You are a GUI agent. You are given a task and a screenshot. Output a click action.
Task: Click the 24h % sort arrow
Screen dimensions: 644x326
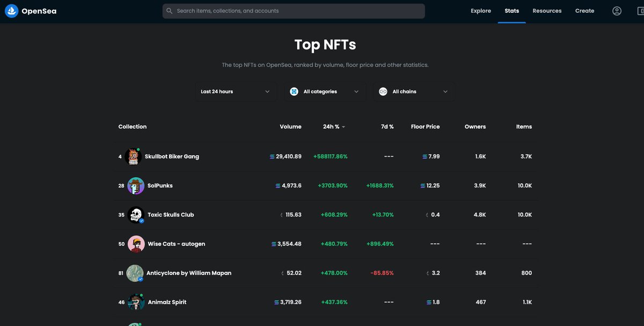tap(343, 127)
